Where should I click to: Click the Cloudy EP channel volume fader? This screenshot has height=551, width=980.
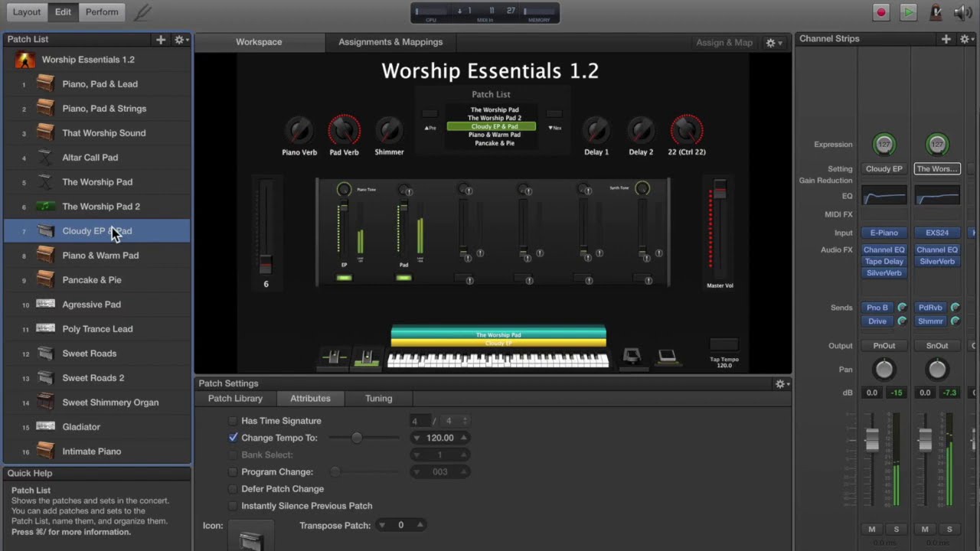(872, 439)
